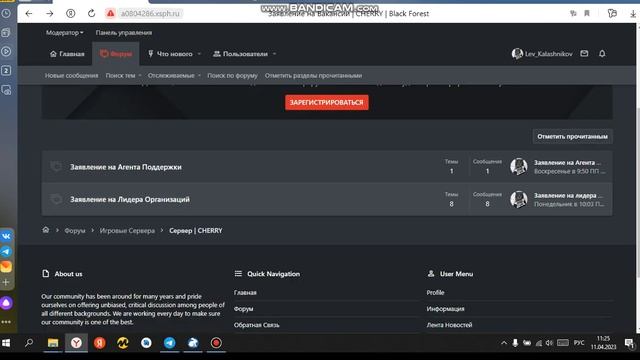The height and width of the screenshot is (360, 640).
Task: Open Windows Start menu
Action: (6, 343)
